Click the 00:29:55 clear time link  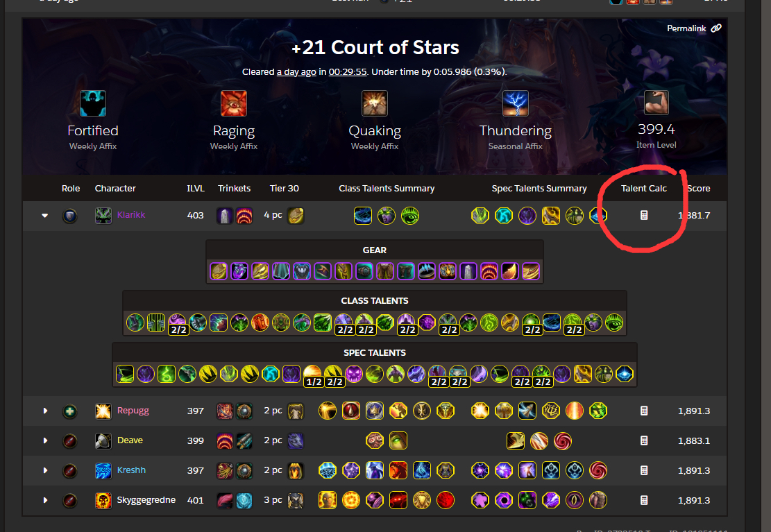coord(348,71)
